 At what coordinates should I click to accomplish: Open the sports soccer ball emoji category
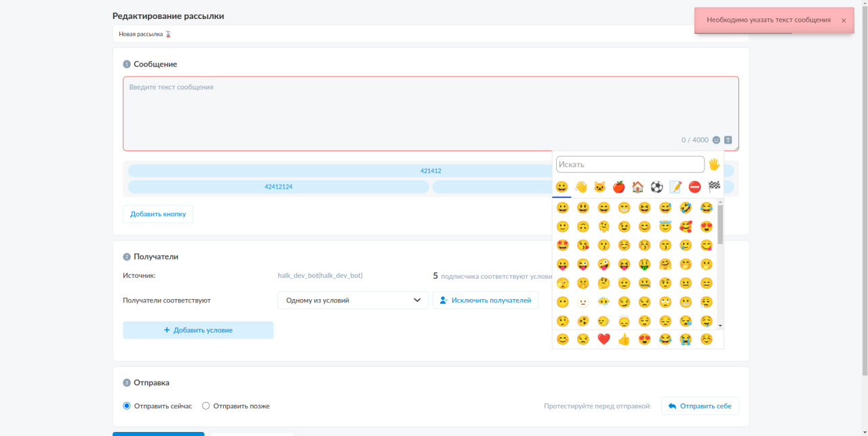[x=656, y=187]
